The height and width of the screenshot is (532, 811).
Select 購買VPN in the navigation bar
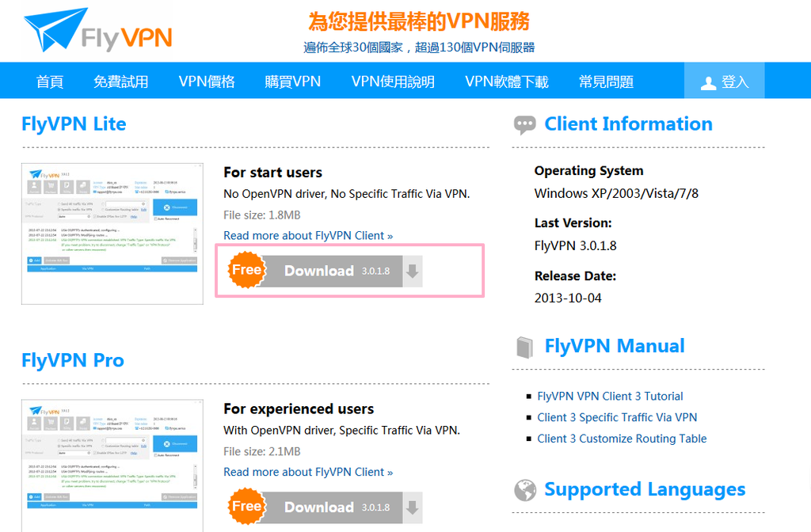(x=293, y=82)
